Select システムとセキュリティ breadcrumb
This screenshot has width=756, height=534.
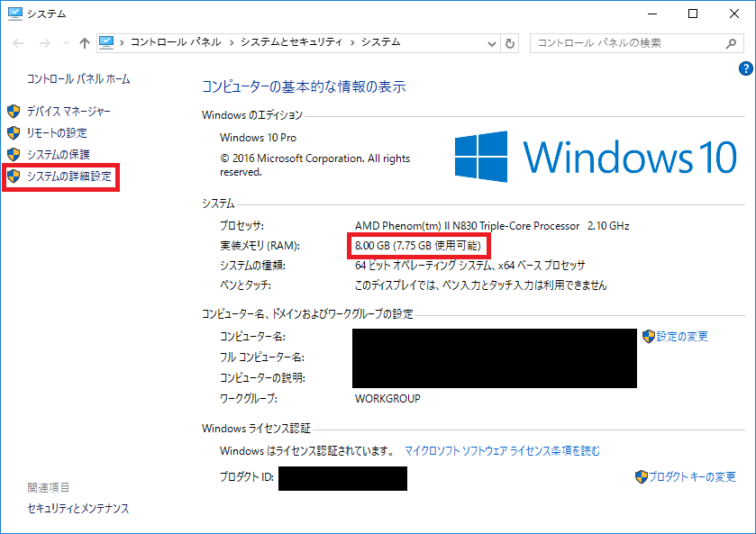click(291, 42)
